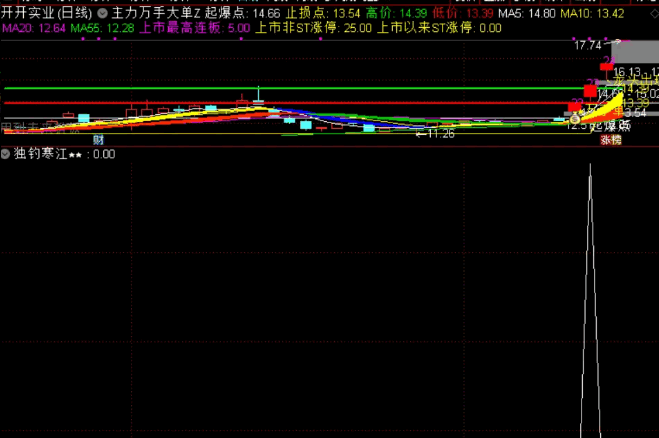
Task: Click the ←11.26 low price label
Action: click(x=435, y=134)
